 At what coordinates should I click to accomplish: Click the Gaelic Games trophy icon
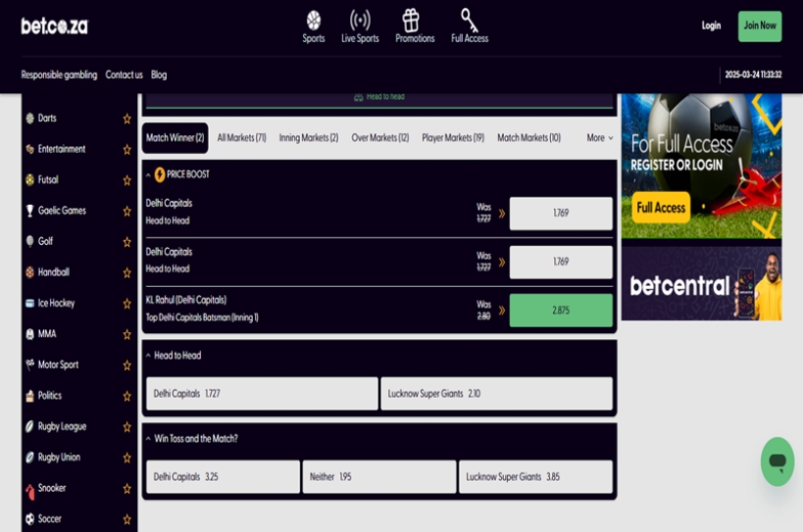click(x=29, y=211)
